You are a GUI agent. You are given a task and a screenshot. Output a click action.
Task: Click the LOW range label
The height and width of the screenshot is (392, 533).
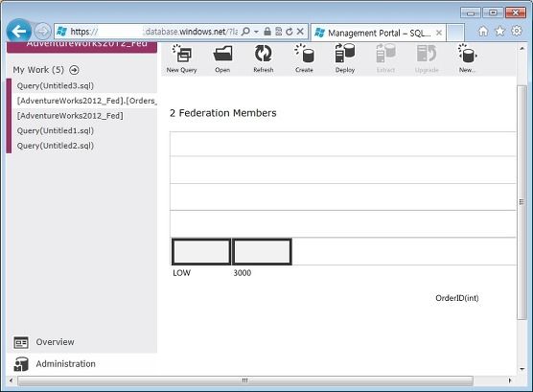click(181, 273)
